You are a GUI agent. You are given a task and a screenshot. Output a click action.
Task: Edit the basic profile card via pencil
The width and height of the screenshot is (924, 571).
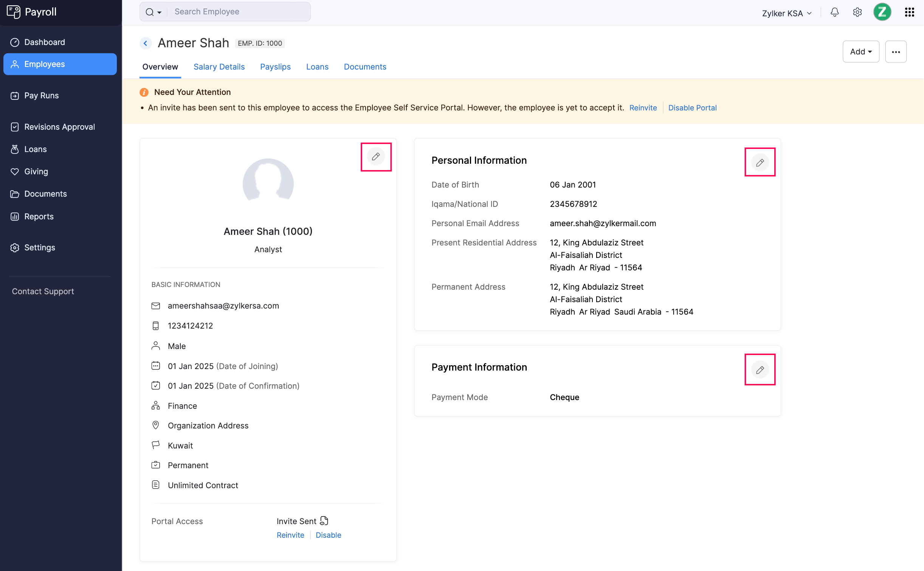[x=376, y=157]
